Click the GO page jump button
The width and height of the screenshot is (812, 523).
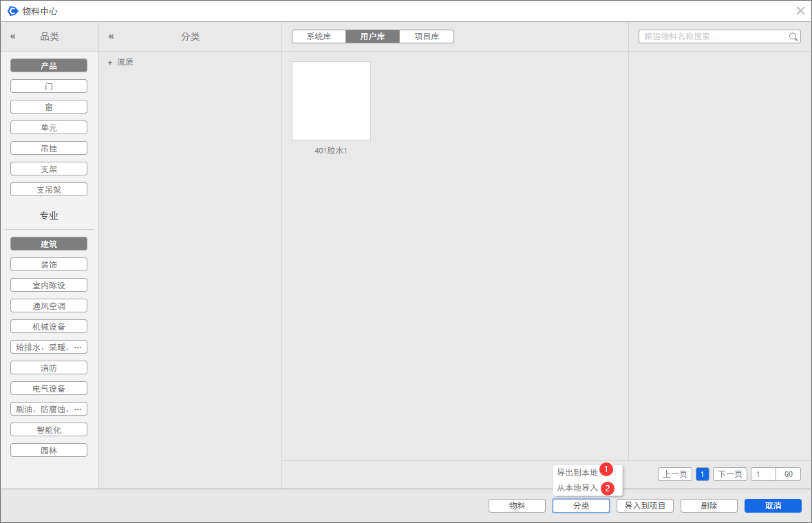pos(789,474)
